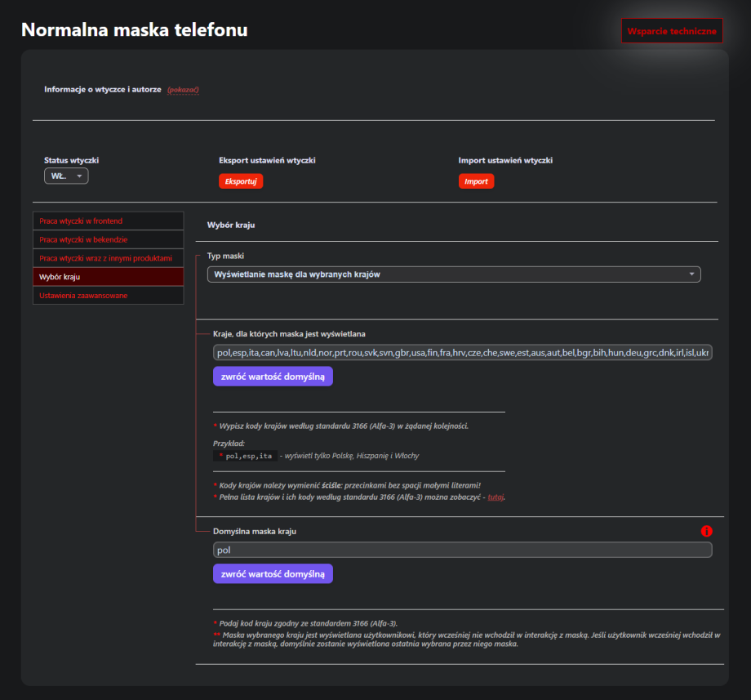Screen dimensions: 751x700
Task: Open the Ustawienia zaawansowane tab
Action: click(108, 296)
